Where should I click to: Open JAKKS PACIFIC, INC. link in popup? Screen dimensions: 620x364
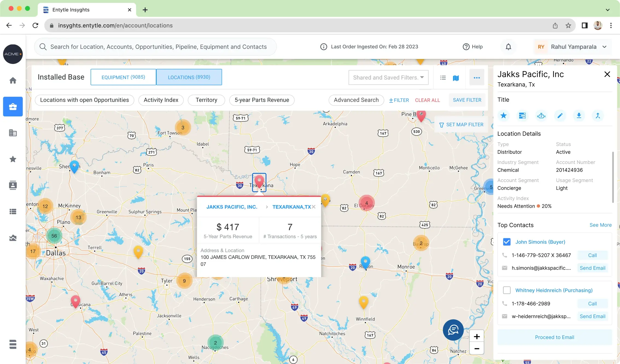(x=232, y=207)
